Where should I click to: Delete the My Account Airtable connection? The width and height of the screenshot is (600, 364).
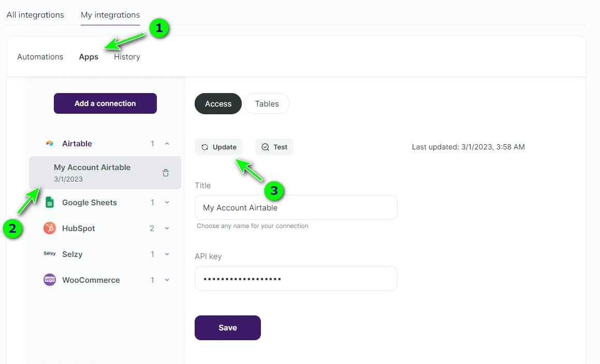165,173
